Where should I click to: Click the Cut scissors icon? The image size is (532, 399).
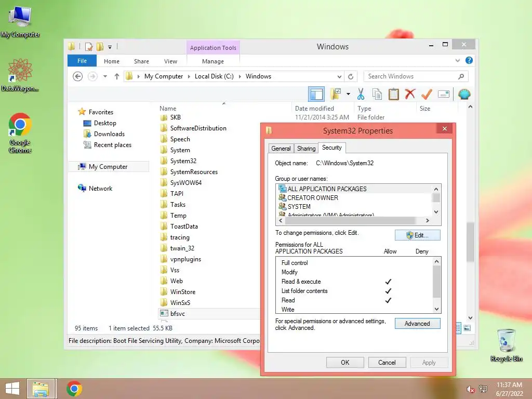click(x=361, y=94)
